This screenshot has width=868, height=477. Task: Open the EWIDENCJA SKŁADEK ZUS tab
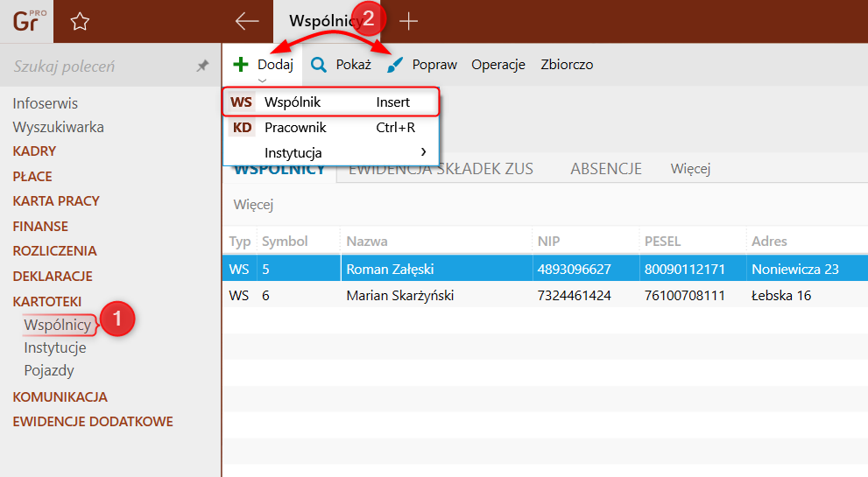(441, 169)
